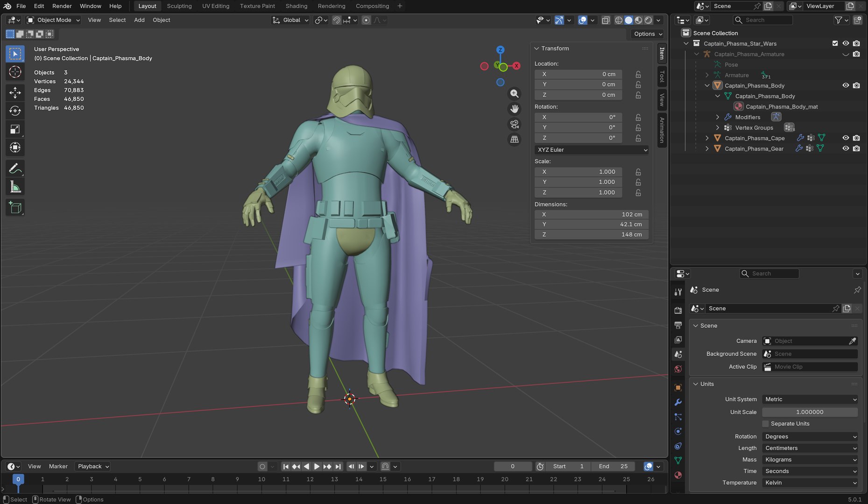The width and height of the screenshot is (868, 504).
Task: Open the Tool sidebar tab
Action: [662, 76]
